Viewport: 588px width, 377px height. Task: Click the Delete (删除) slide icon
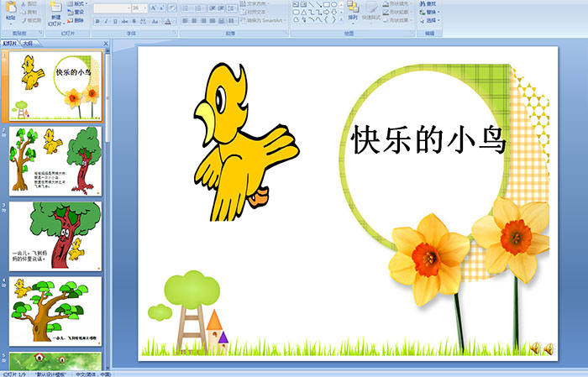(x=70, y=20)
